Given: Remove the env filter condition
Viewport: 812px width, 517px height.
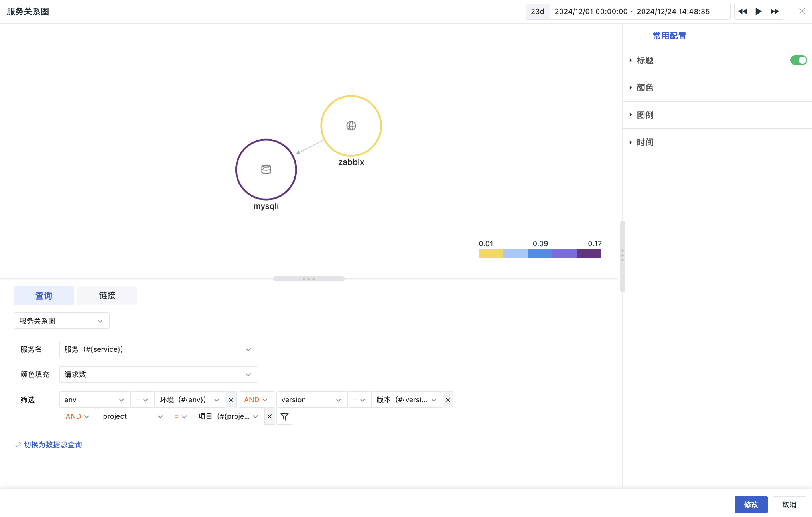Looking at the screenshot, I should (231, 400).
